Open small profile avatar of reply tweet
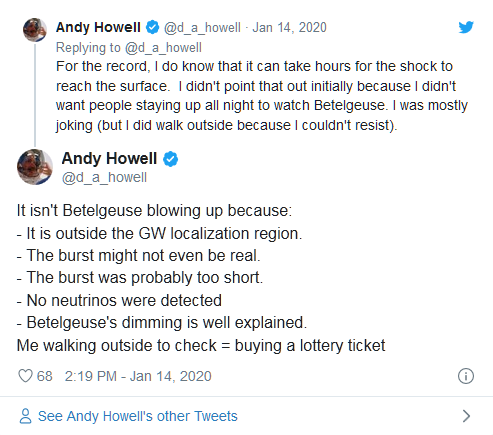The height and width of the screenshot is (435, 493). pos(35,30)
